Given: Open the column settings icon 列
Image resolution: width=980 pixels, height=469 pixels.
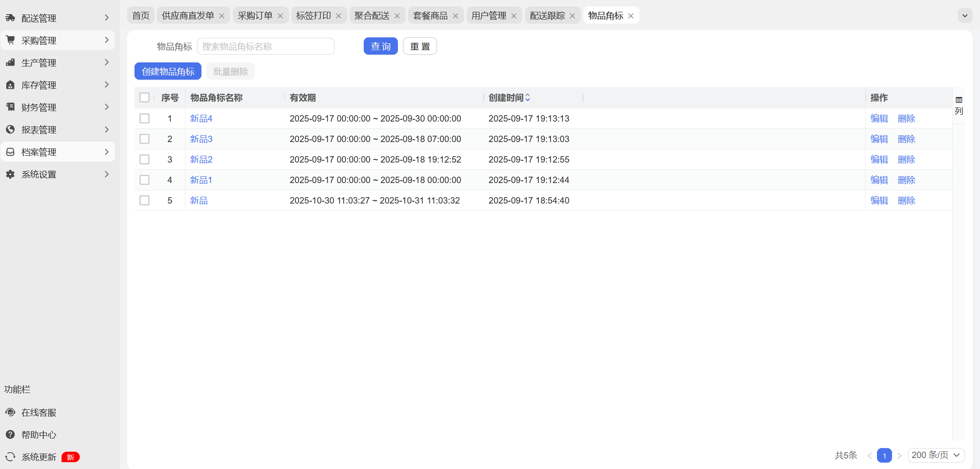Looking at the screenshot, I should tap(959, 105).
